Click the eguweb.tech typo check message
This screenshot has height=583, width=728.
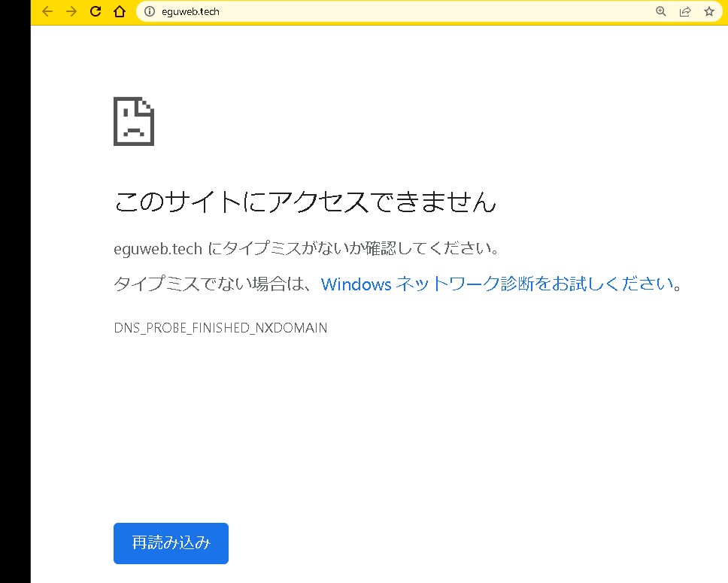(306, 247)
